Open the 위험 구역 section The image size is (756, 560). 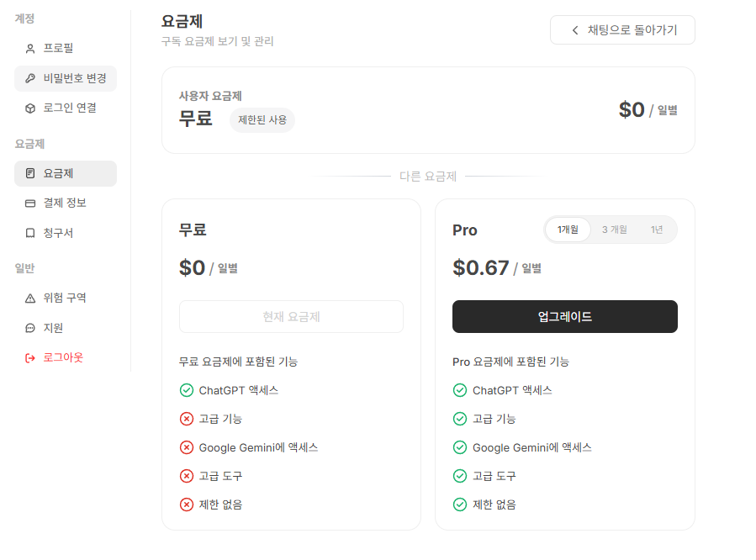click(66, 298)
